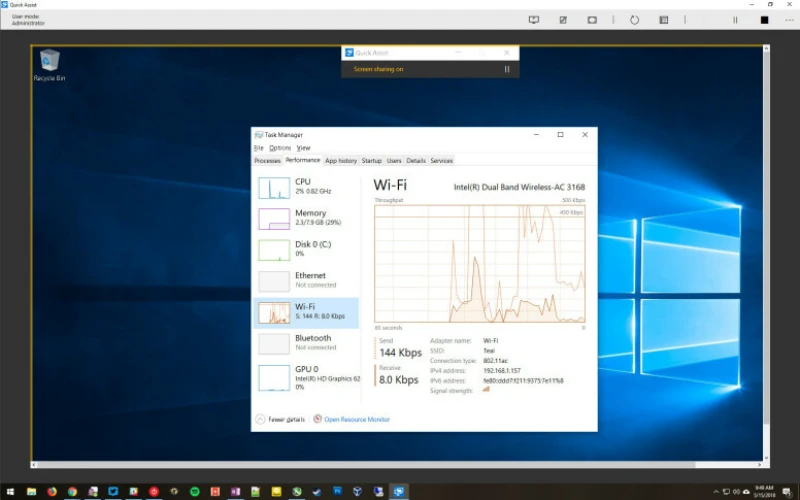Switch to the Startup tab
800x500 pixels.
[x=371, y=160]
